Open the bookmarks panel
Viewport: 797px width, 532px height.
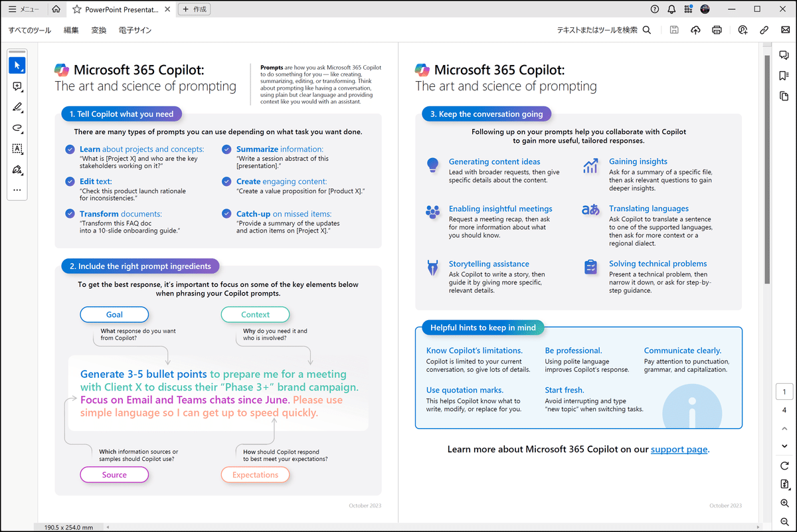point(784,76)
